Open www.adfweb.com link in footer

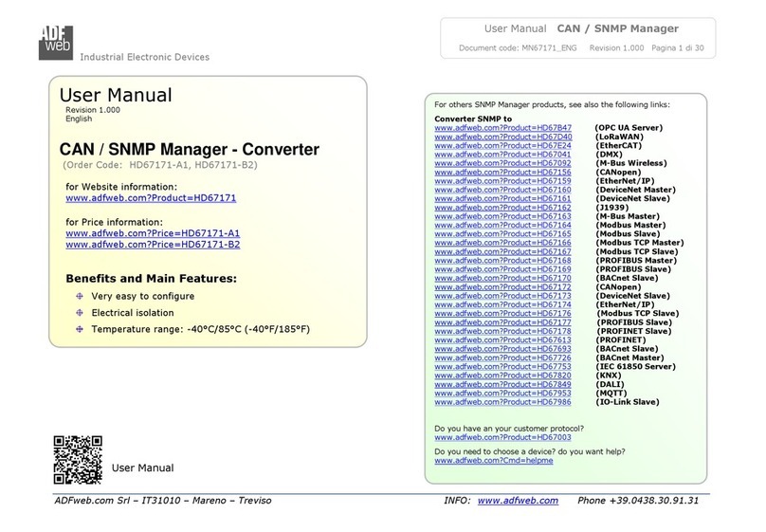518,501
